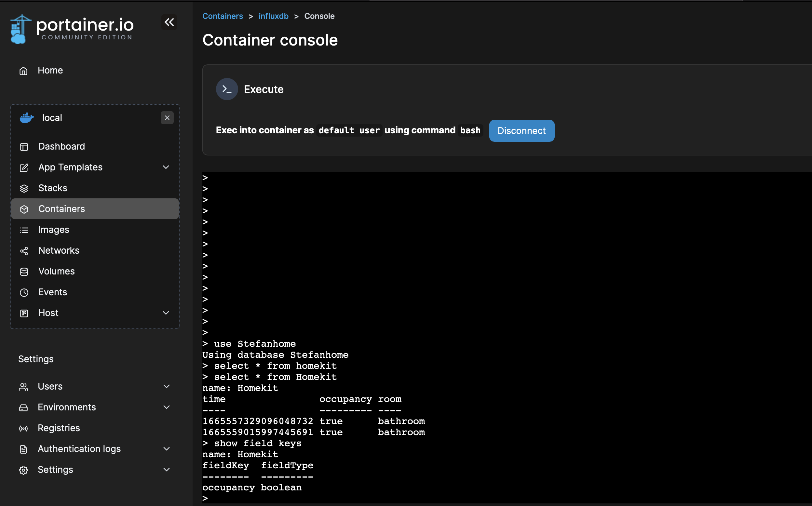
Task: Click the Execute terminal prompt icon
Action: coord(227,89)
